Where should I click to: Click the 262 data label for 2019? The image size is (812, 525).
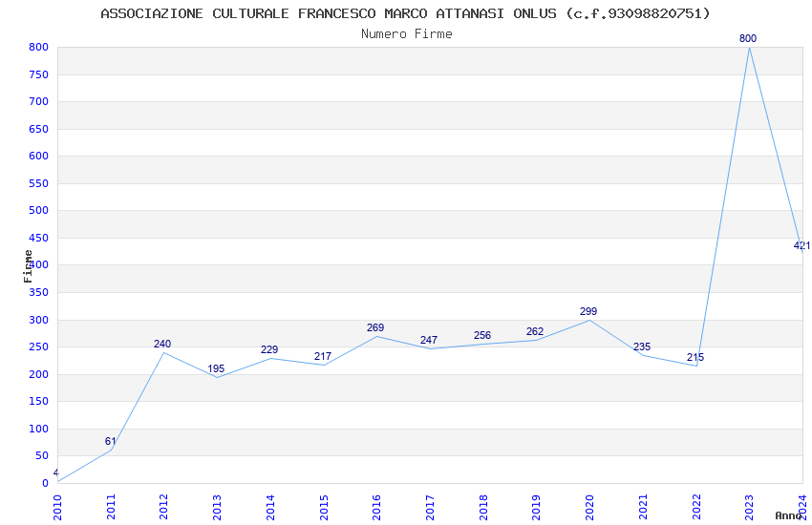[x=535, y=331]
